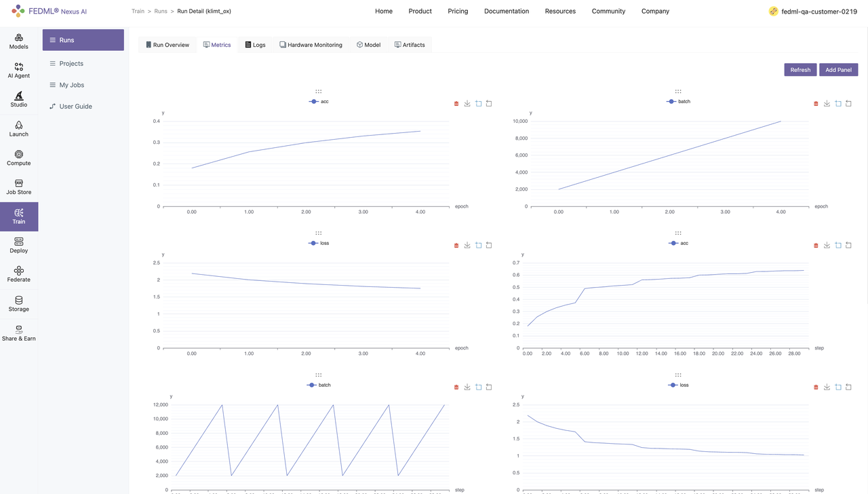Reset zoom on the loss-by-step chart
Image resolution: width=868 pixels, height=494 pixels.
click(x=848, y=387)
